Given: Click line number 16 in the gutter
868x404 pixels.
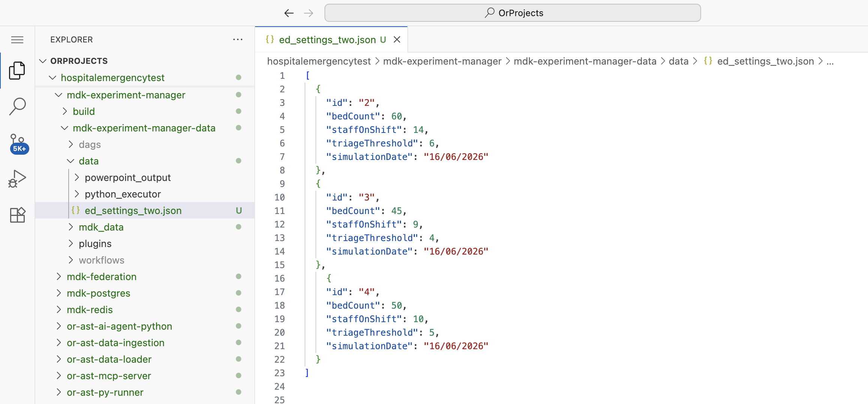Looking at the screenshot, I should click(279, 278).
